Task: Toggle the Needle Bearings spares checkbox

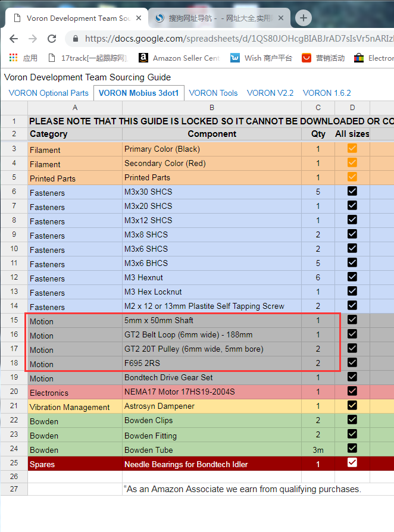Action: pyautogui.click(x=352, y=462)
